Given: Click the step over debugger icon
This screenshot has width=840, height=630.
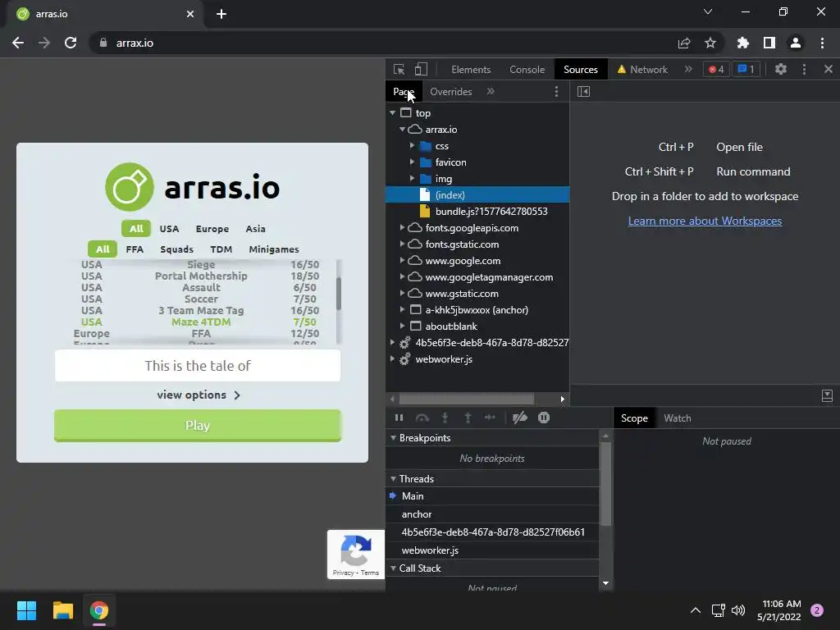Looking at the screenshot, I should [x=422, y=418].
